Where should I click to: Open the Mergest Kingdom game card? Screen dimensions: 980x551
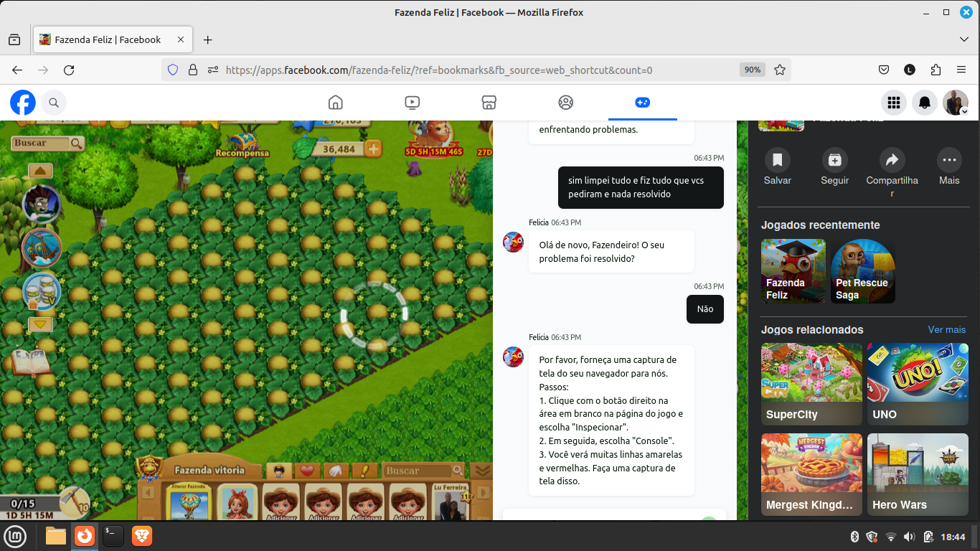pos(811,474)
